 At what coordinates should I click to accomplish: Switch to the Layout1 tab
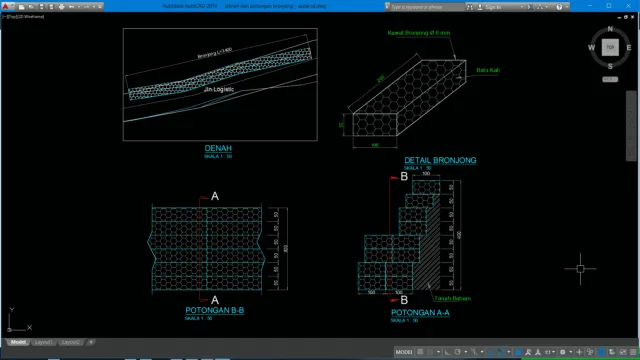point(44,342)
